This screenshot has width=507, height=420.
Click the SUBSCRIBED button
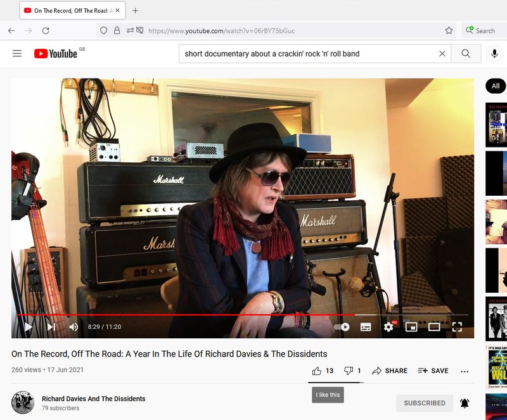(x=424, y=403)
